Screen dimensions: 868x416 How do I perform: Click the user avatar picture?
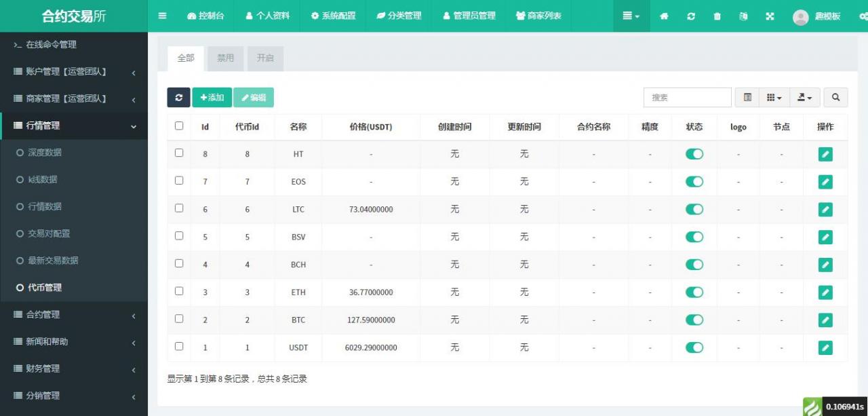(800, 17)
